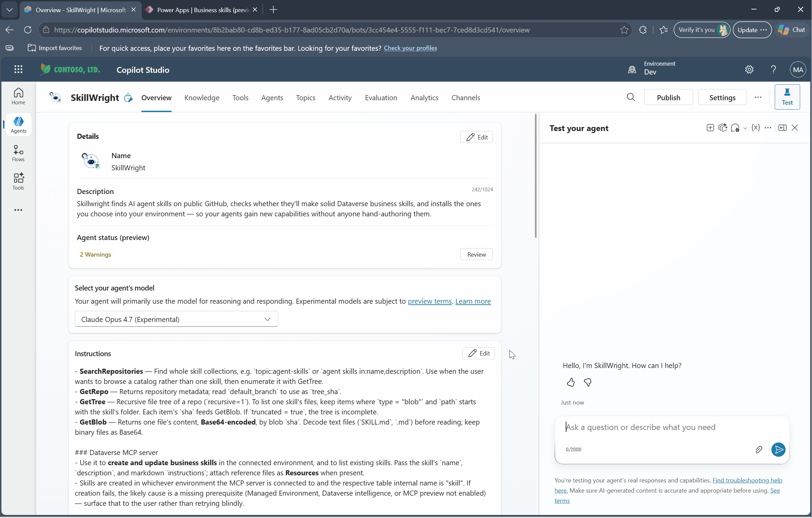Image resolution: width=812 pixels, height=518 pixels.
Task: Open the preview terms link
Action: click(430, 301)
